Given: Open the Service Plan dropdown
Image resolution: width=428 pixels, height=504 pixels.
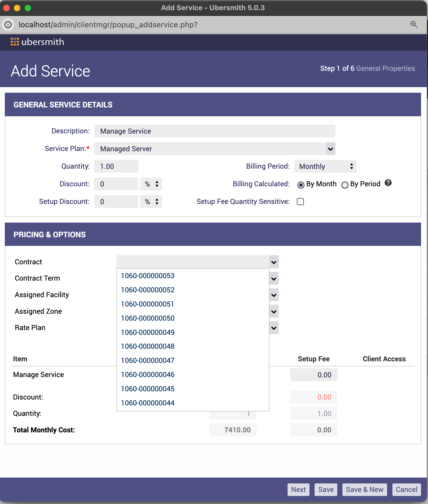Looking at the screenshot, I should coord(330,149).
